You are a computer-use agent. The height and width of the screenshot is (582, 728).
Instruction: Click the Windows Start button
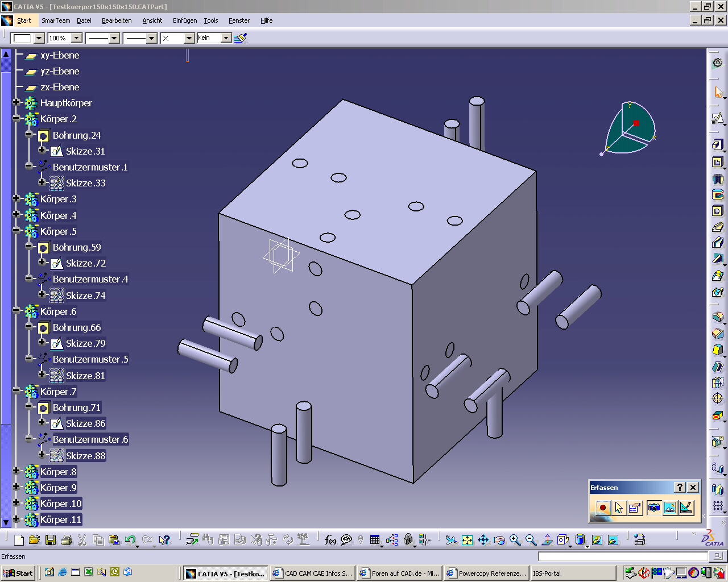click(x=19, y=573)
